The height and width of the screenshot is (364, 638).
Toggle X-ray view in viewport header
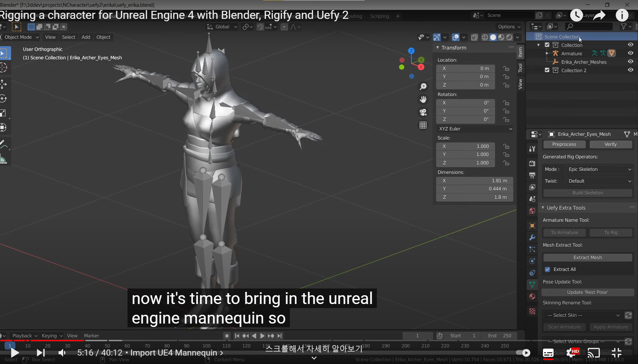click(474, 37)
